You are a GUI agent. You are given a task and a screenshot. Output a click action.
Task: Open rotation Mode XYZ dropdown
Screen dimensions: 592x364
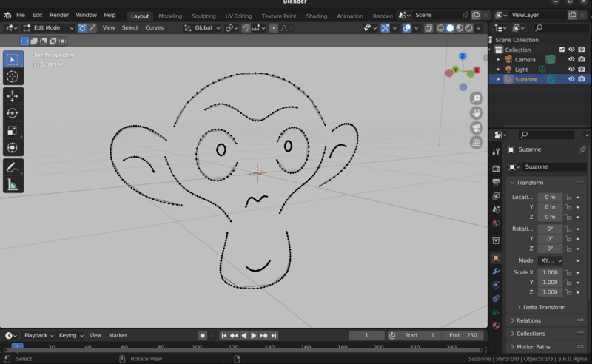(550, 260)
